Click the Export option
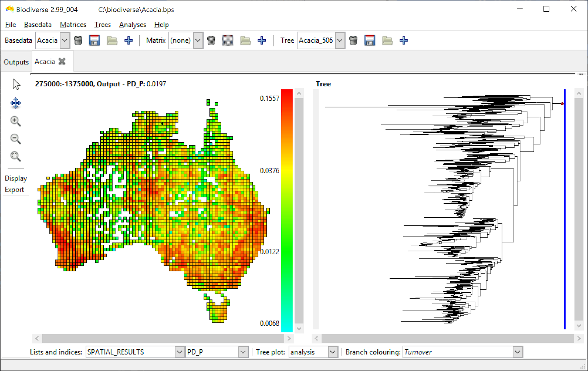588x371 pixels. click(x=15, y=189)
